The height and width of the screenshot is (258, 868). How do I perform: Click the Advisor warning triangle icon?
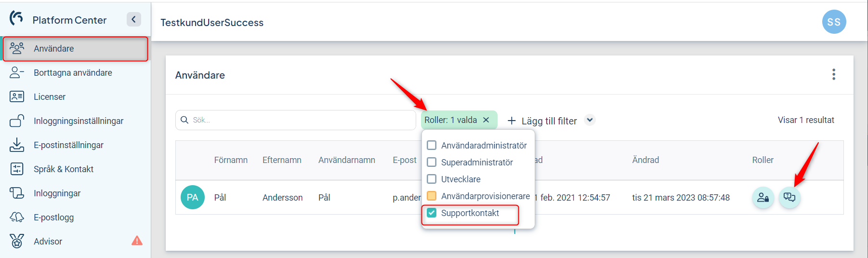coord(137,241)
